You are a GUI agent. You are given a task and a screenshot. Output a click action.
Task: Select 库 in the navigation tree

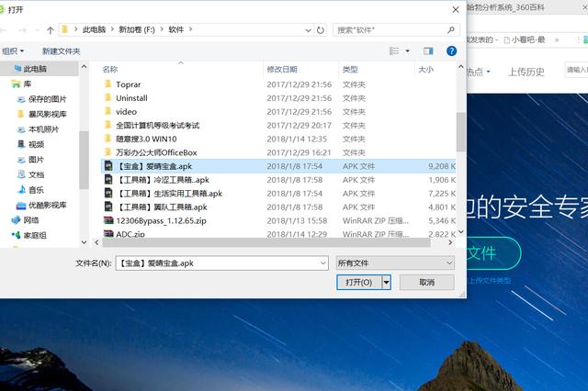tap(22, 84)
